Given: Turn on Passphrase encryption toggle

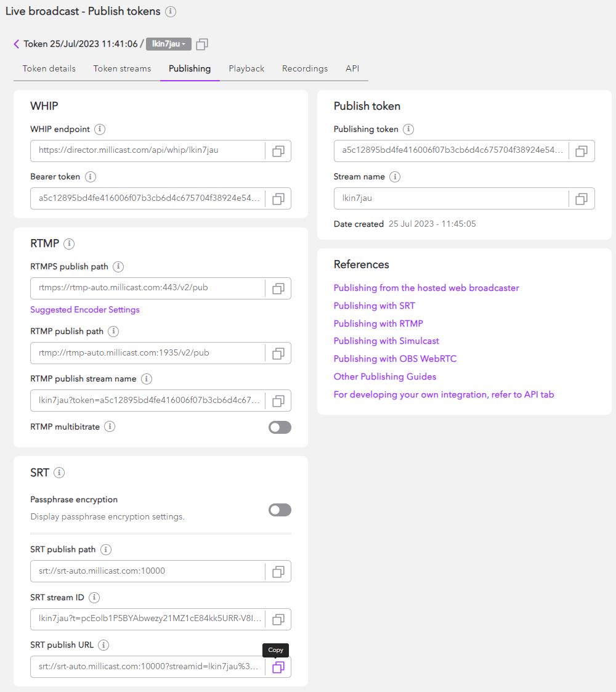Looking at the screenshot, I should (x=280, y=510).
